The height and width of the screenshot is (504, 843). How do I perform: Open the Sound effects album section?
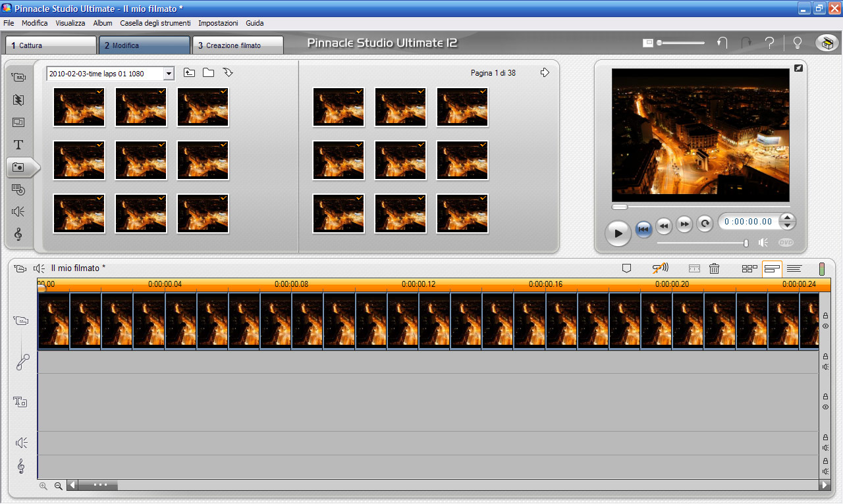tap(18, 211)
